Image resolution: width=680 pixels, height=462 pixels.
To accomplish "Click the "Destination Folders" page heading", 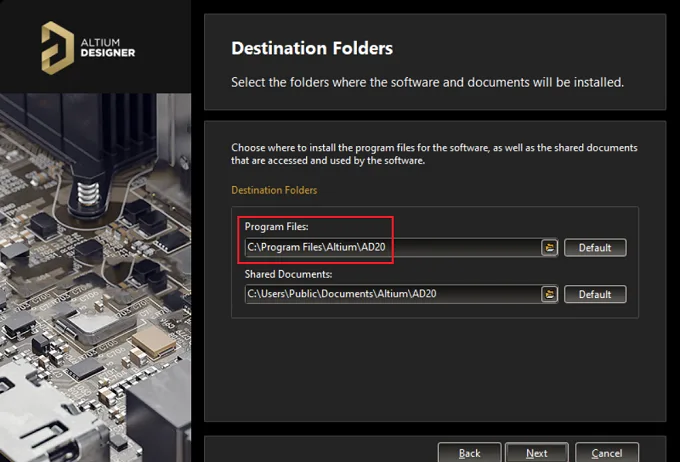I will (x=312, y=48).
